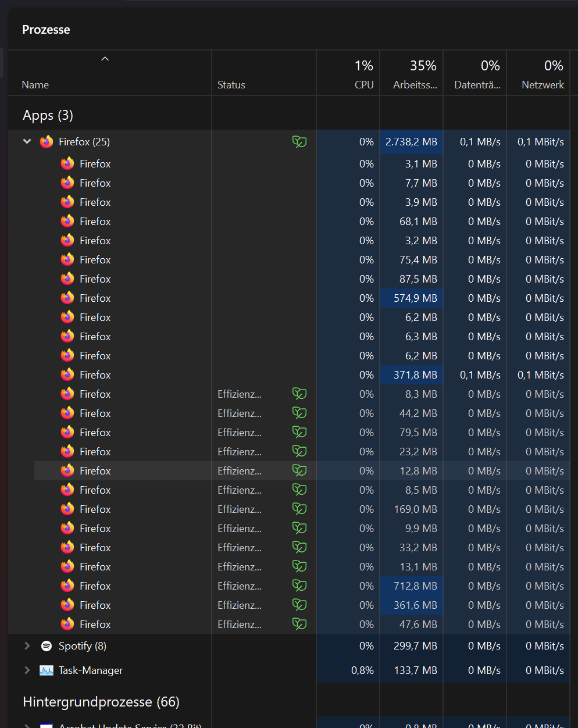Click the 0,8% Task-Manager CPU cell
578x728 pixels.
pos(348,670)
